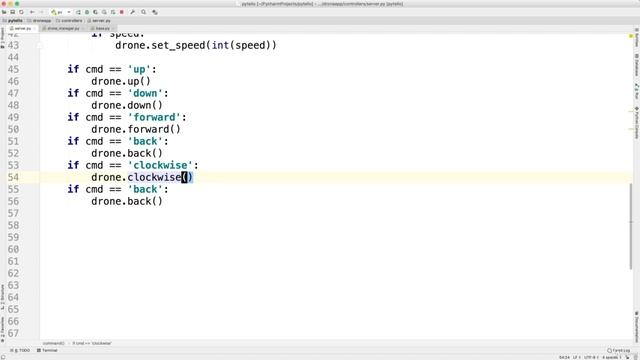Click drone.back() on line 56
Image resolution: width=640 pixels, height=360 pixels.
tap(127, 201)
